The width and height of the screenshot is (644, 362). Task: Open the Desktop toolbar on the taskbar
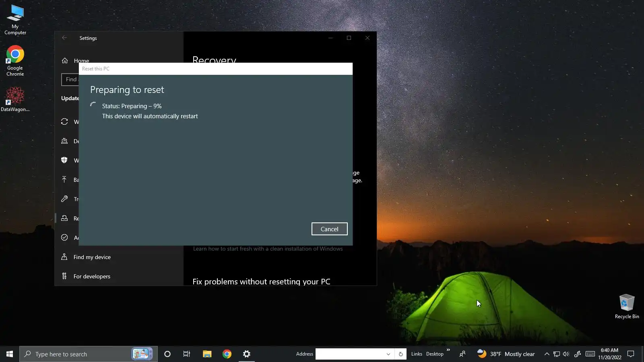435,354
